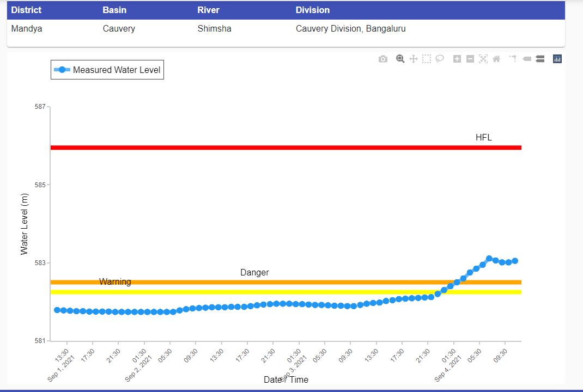This screenshot has height=392, width=583.
Task: Click the yellow Warning level line
Action: tap(286, 292)
